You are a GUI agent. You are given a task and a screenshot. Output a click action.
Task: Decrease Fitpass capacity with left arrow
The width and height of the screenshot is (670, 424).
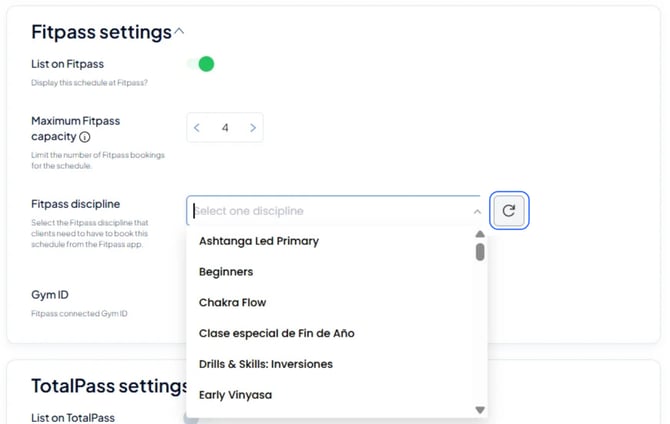(197, 127)
